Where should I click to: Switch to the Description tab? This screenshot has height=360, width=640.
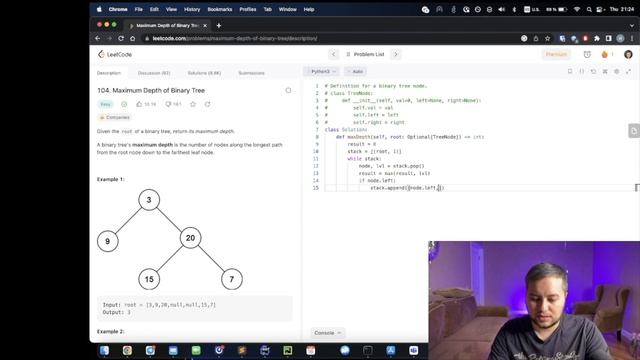click(109, 73)
